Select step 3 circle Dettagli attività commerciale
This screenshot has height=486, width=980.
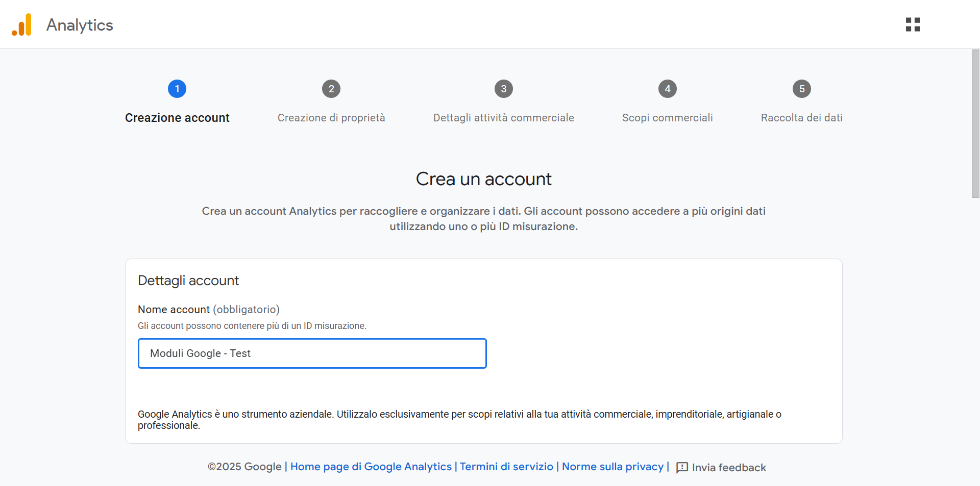point(504,88)
